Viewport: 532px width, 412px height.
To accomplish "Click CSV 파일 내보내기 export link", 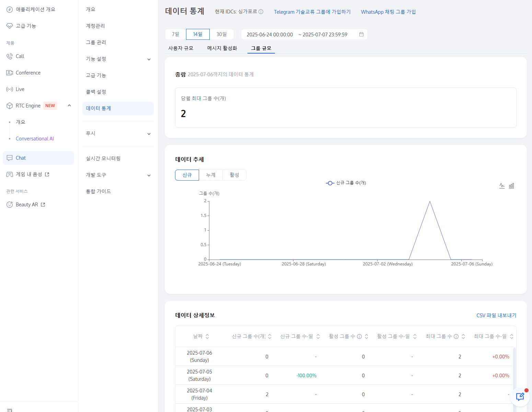I will [x=496, y=315].
